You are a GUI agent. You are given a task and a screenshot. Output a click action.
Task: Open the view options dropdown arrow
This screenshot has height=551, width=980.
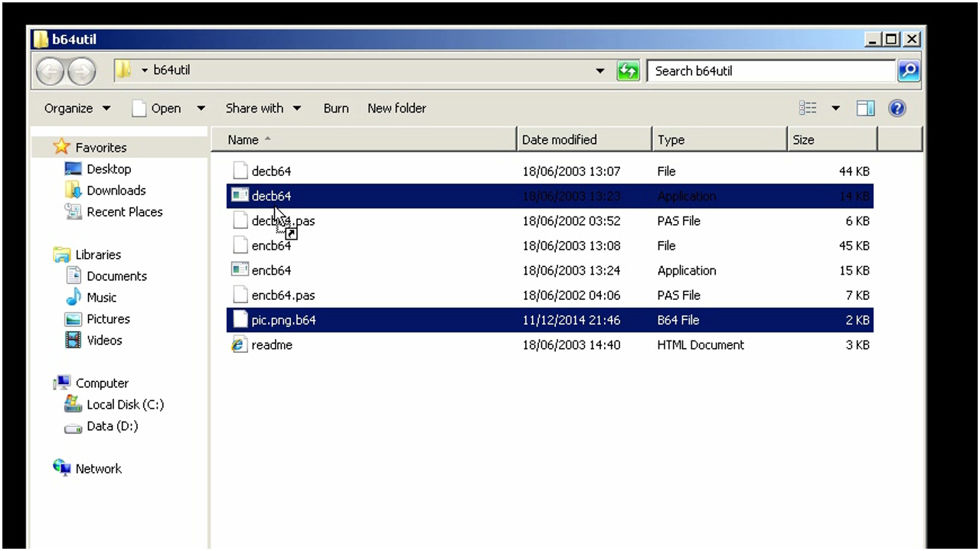(835, 109)
